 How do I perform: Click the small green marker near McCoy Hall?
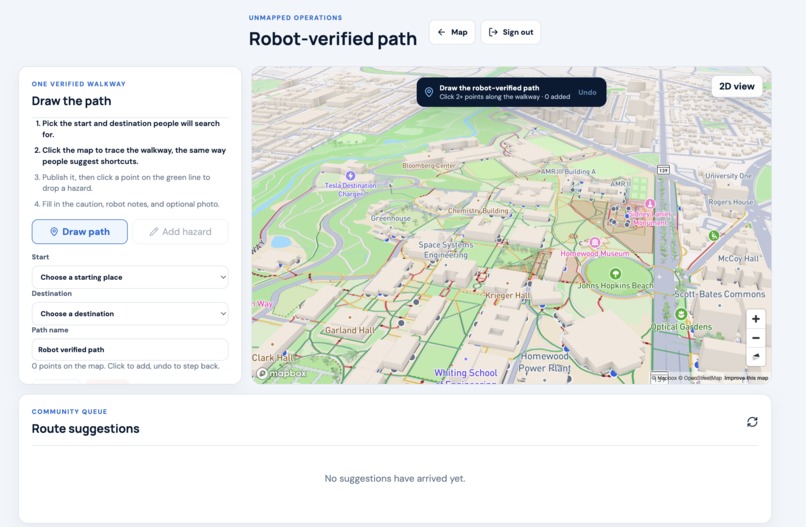(x=713, y=235)
